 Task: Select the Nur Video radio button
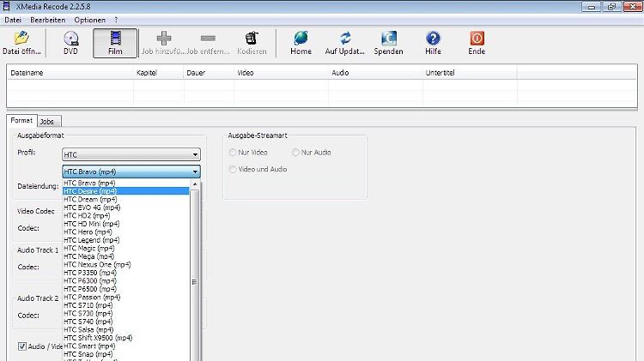233,152
